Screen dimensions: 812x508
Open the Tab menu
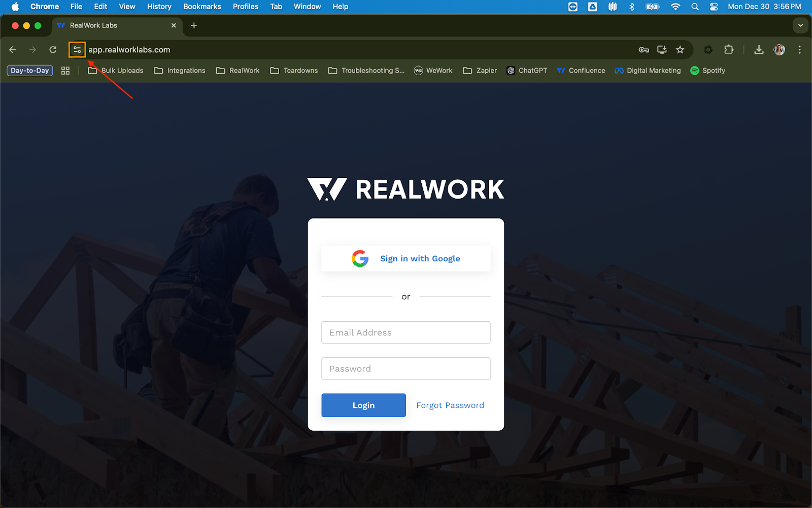tap(276, 7)
